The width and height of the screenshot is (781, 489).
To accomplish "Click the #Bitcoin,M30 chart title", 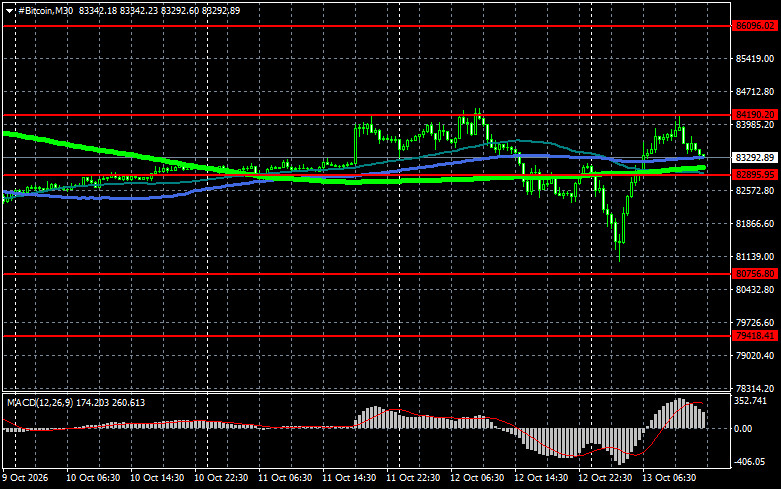I will coord(46,10).
